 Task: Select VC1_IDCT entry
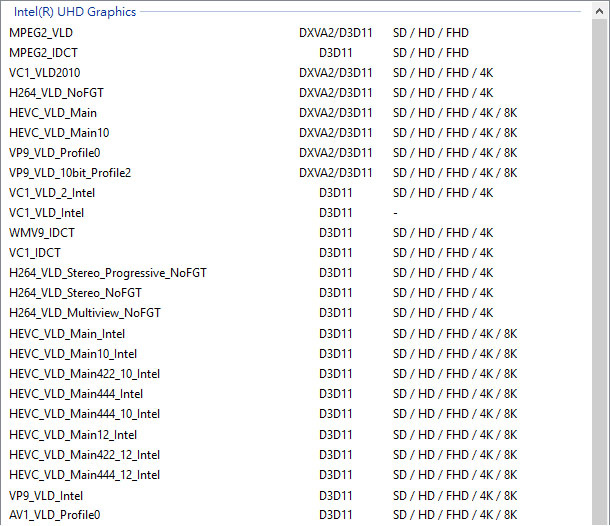pos(35,253)
